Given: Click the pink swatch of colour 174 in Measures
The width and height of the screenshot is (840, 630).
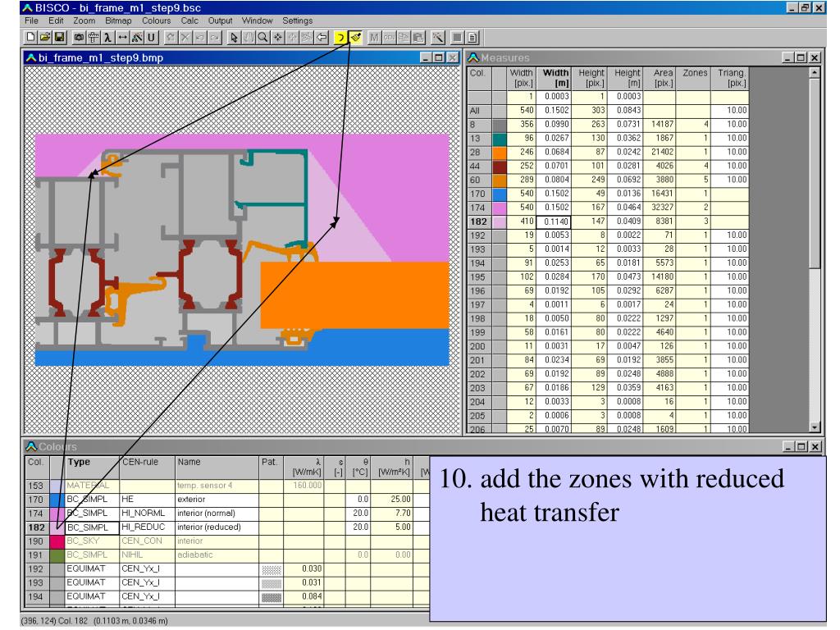Looking at the screenshot, I should click(499, 208).
